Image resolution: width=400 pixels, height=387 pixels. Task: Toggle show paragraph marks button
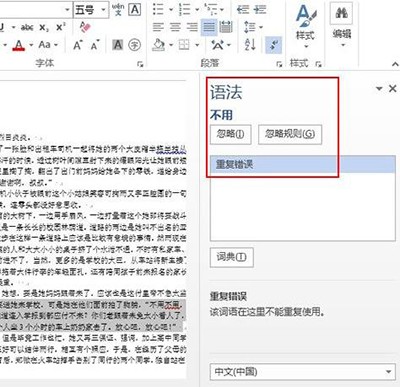point(274,45)
